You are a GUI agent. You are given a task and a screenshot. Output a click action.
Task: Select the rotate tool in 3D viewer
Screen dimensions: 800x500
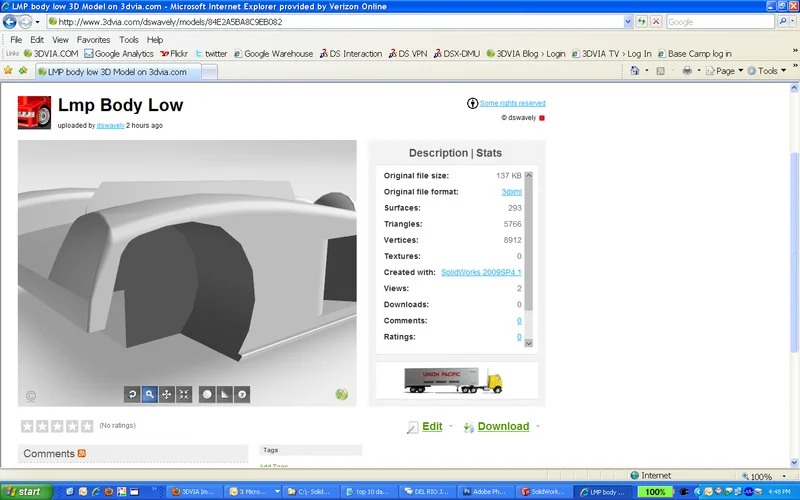point(132,395)
